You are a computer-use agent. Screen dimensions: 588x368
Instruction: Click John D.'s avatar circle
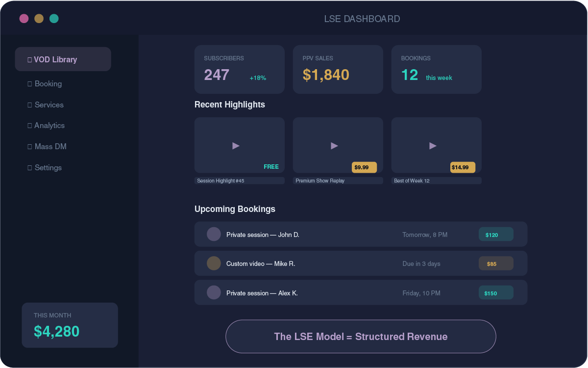214,234
